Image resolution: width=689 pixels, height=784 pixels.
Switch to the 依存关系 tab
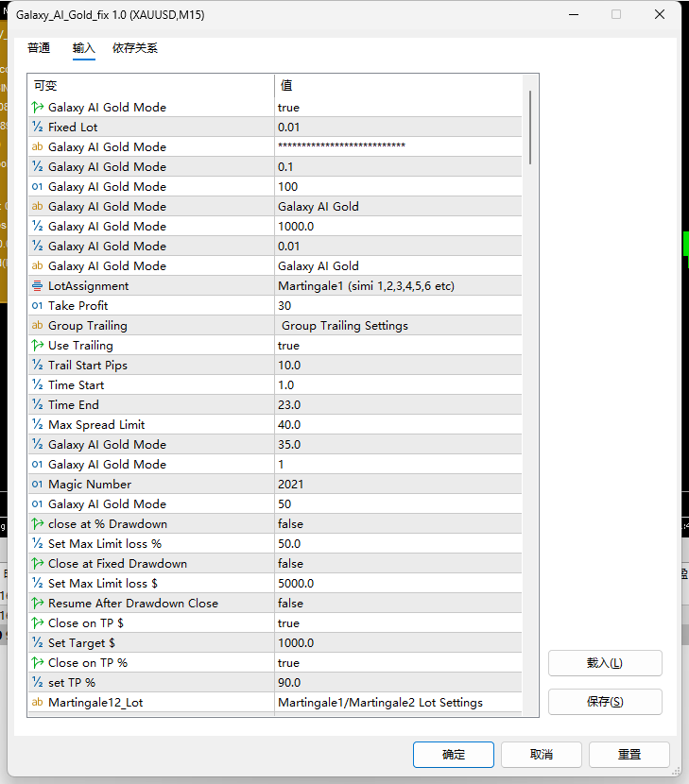[x=135, y=48]
